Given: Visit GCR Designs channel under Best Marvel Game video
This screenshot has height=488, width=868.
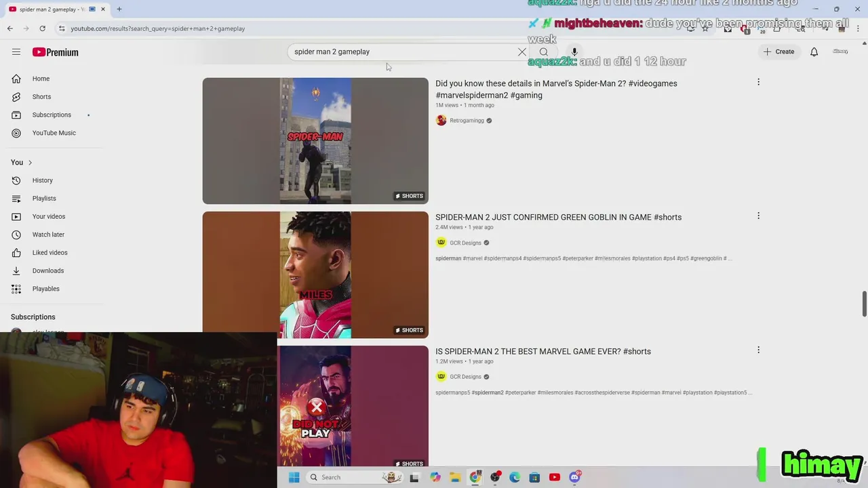Looking at the screenshot, I should 465,377.
